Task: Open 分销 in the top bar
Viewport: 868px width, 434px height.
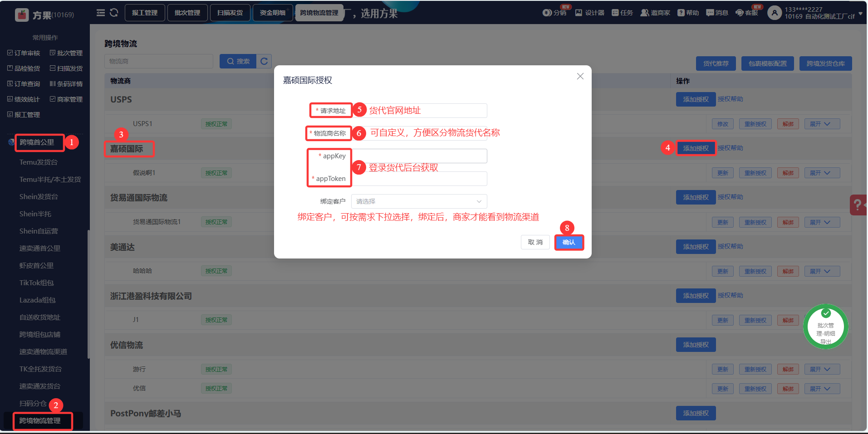Action: (x=554, y=13)
